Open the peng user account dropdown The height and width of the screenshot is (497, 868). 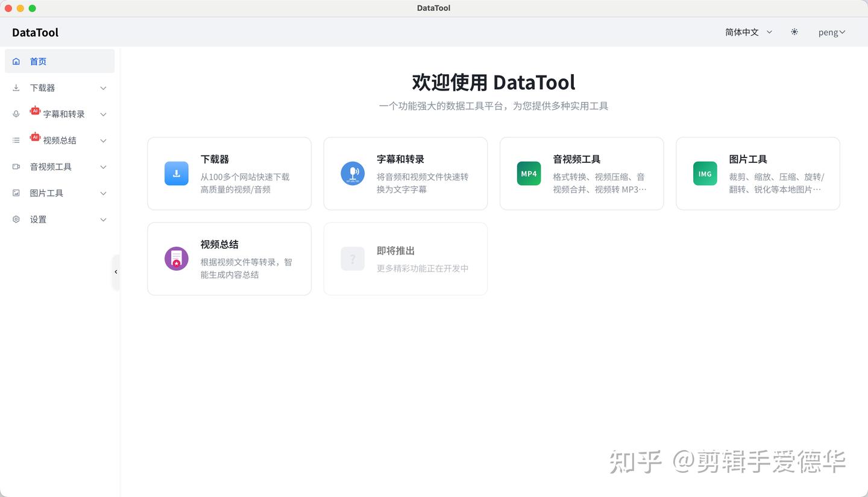832,33
